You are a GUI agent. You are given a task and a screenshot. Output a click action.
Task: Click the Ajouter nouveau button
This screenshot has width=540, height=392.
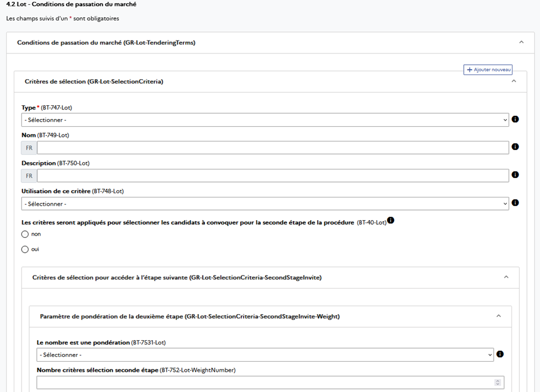tap(488, 70)
